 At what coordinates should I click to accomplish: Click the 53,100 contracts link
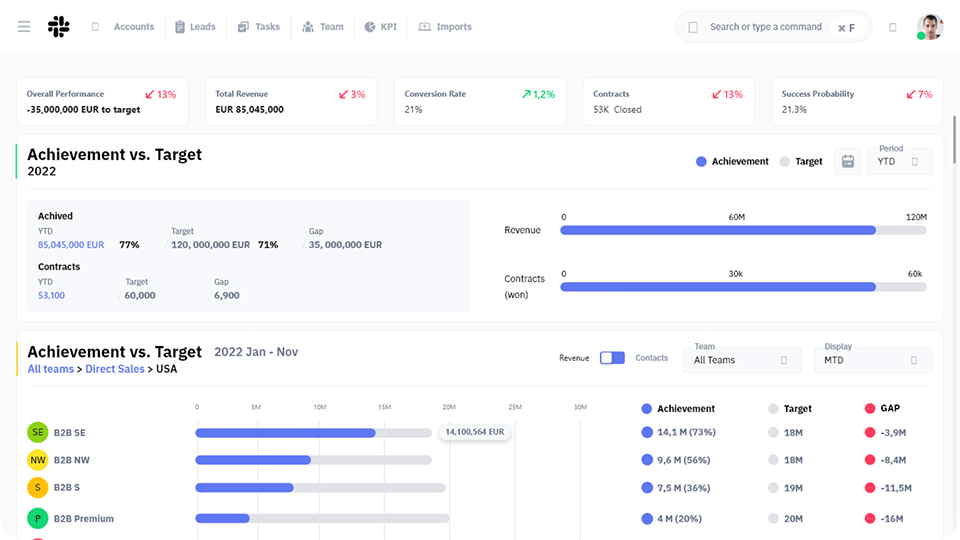click(51, 296)
